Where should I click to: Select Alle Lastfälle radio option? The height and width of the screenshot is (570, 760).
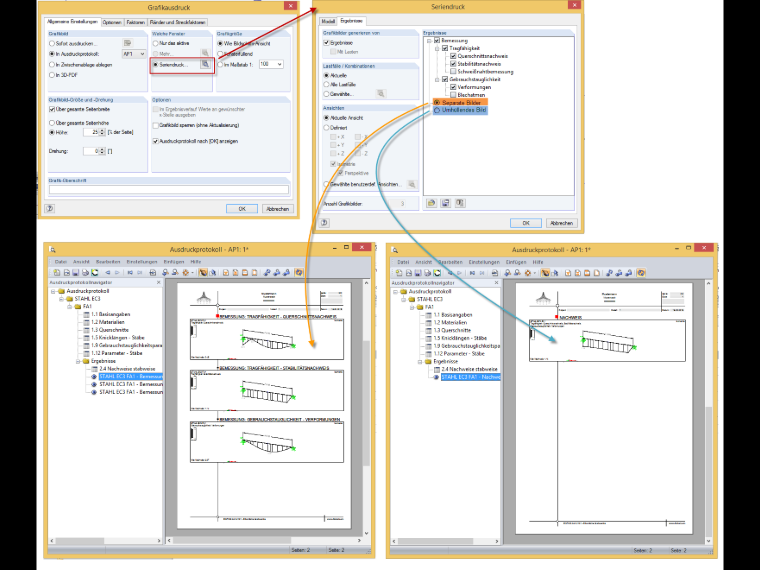tap(326, 84)
